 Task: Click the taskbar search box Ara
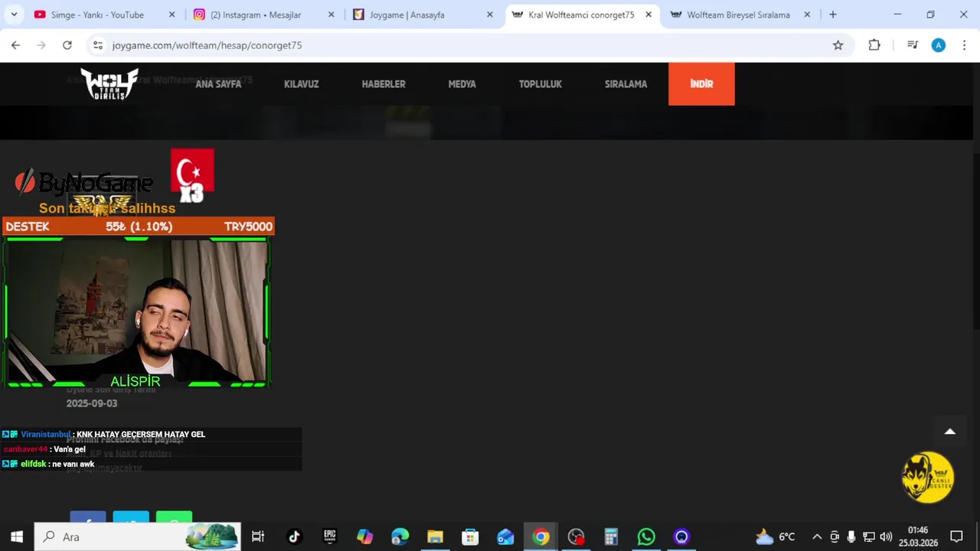pyautogui.click(x=138, y=536)
